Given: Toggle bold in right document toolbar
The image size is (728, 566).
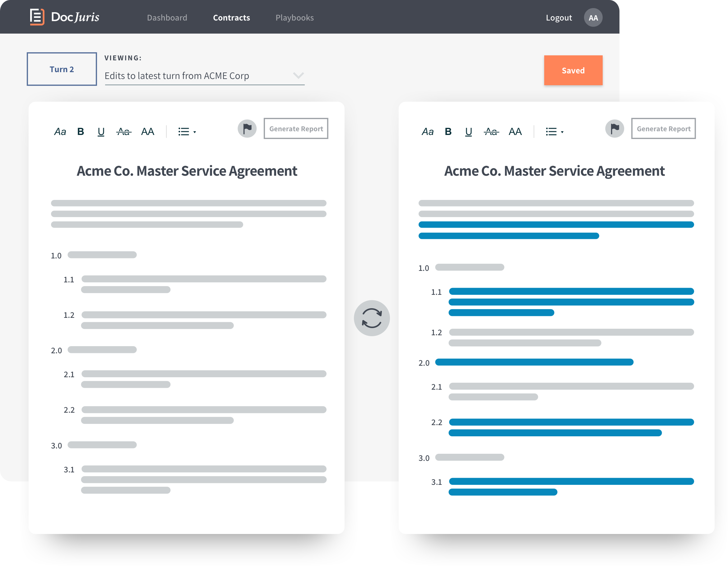Looking at the screenshot, I should [448, 132].
